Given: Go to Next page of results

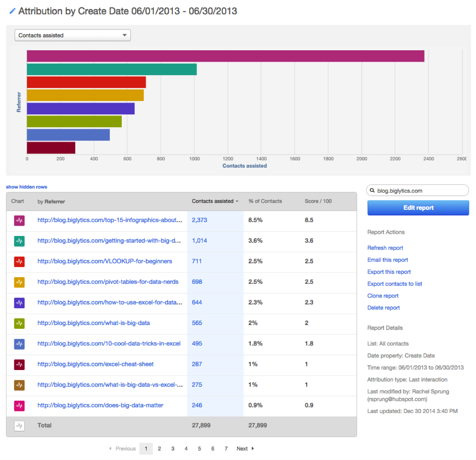Looking at the screenshot, I should [245, 449].
